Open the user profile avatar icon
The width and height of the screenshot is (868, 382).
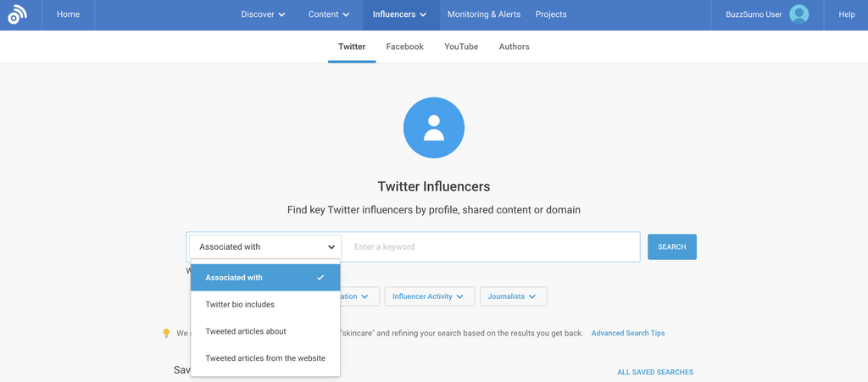798,14
